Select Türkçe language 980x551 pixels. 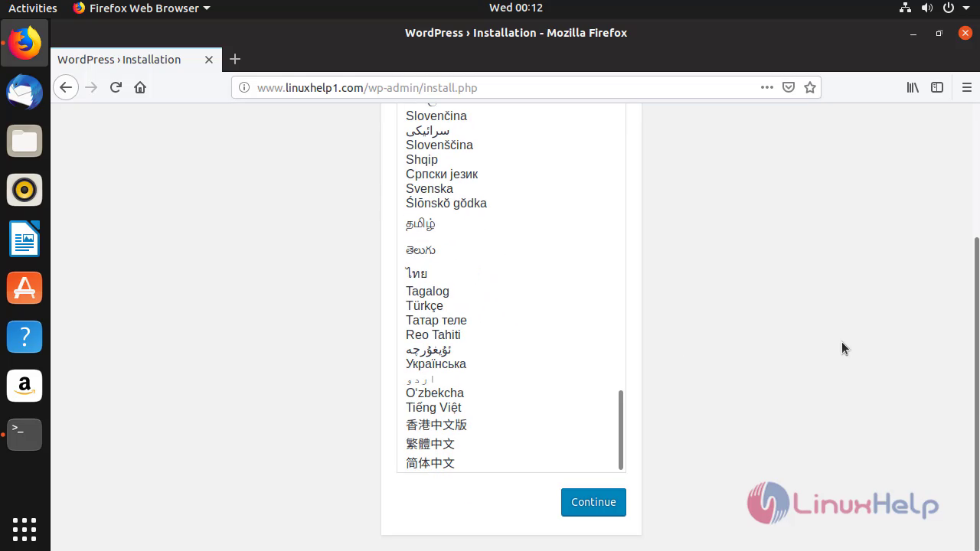click(424, 305)
